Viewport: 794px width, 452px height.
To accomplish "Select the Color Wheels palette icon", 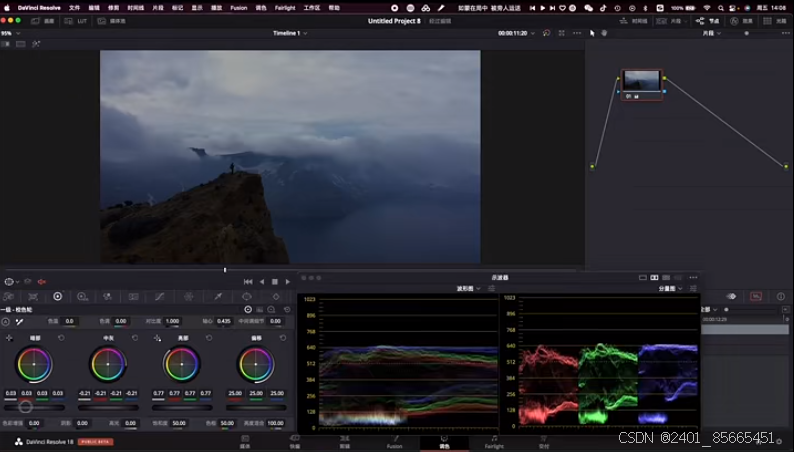I will point(57,297).
